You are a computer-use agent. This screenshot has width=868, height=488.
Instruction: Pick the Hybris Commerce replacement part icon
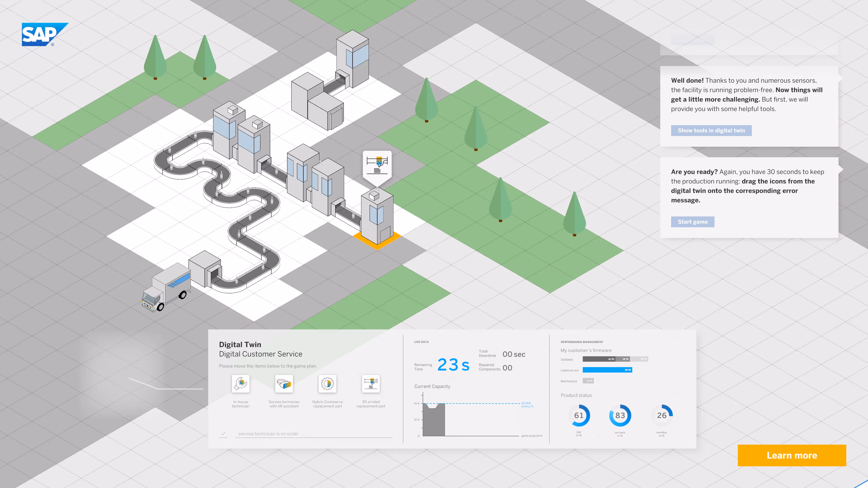tap(327, 383)
